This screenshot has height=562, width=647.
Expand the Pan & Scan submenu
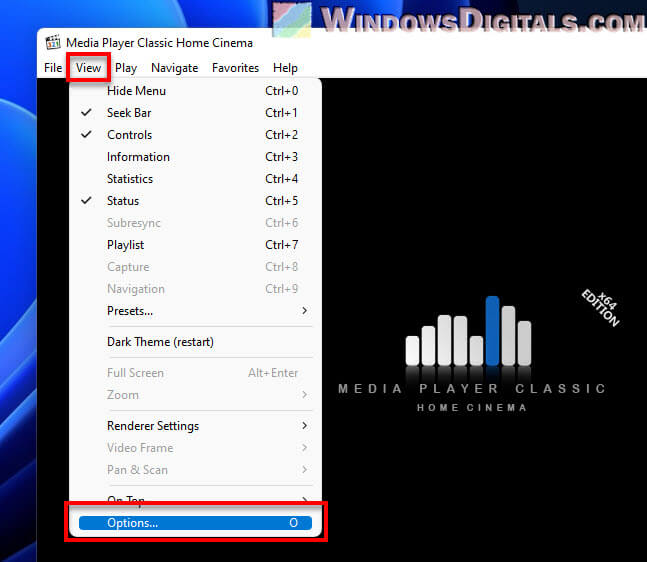(x=196, y=470)
